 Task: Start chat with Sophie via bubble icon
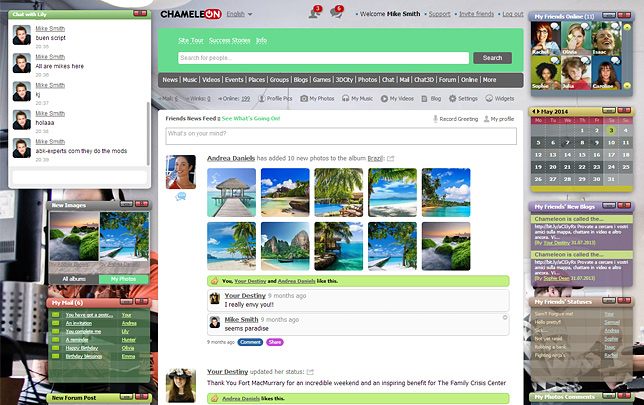[555, 61]
